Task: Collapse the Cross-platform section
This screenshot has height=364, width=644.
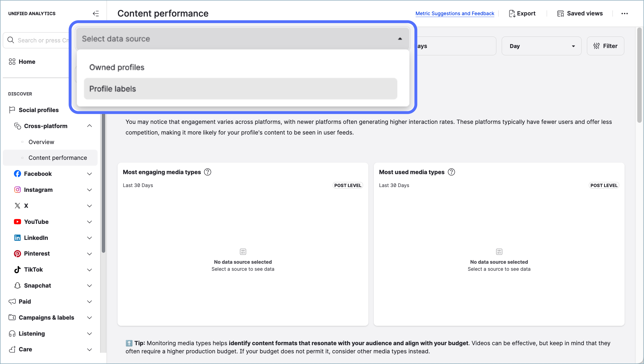Action: pyautogui.click(x=89, y=126)
